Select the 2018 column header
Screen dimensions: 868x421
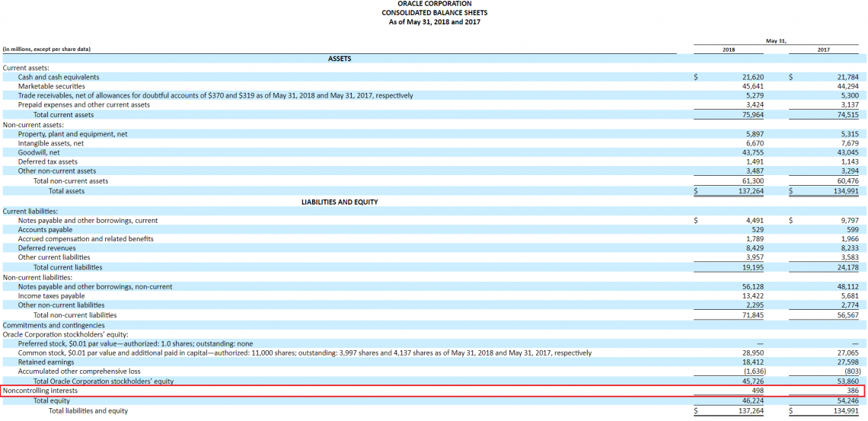(729, 49)
